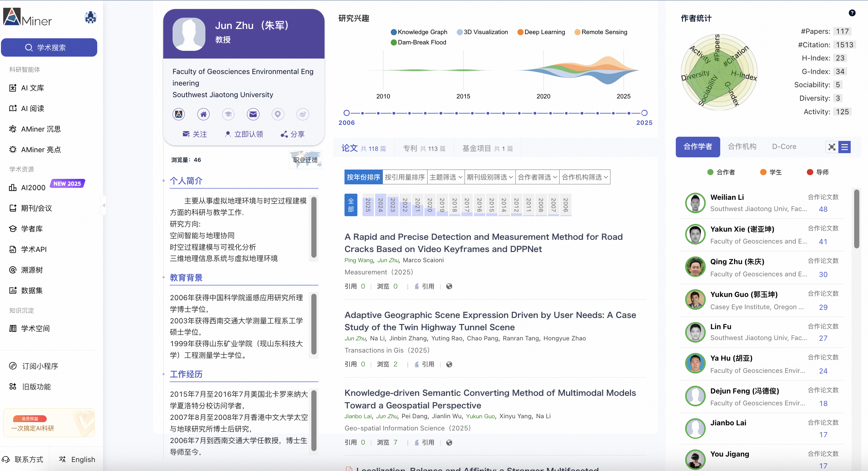The width and height of the screenshot is (868, 471).
Task: Click the globe icon under the road cracks paper
Action: 449,286
